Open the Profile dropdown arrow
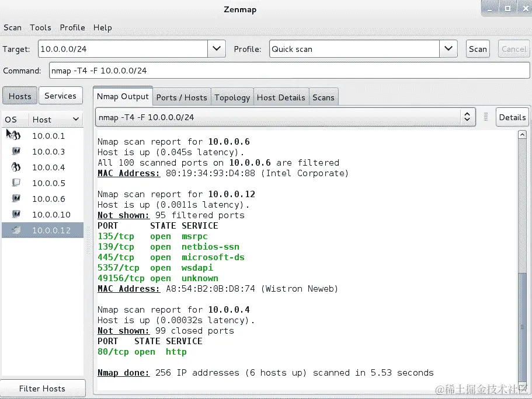This screenshot has width=532, height=399. [448, 49]
